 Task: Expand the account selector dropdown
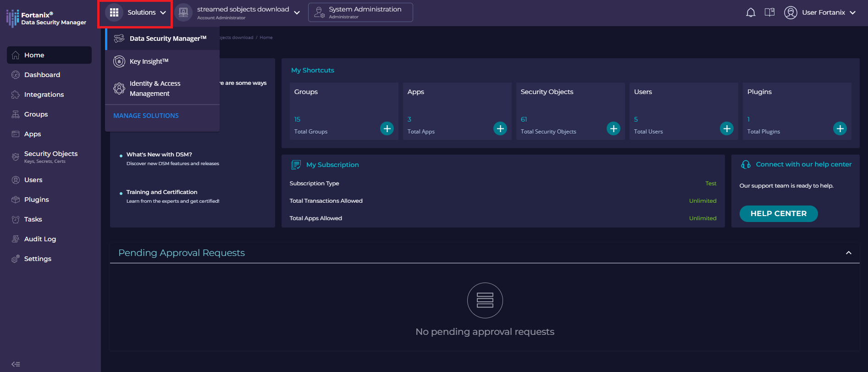coord(297,13)
